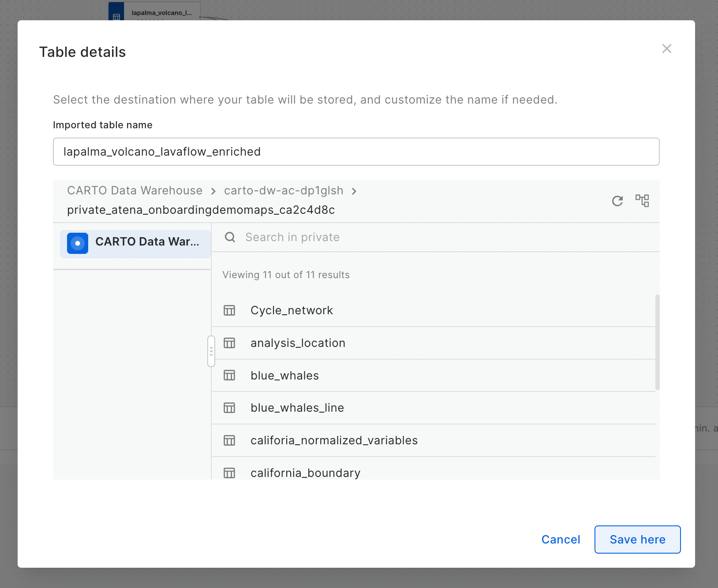Viewport: 718px width, 588px height.
Task: Click chevron after CARTO Data Warehouse
Action: coord(213,191)
